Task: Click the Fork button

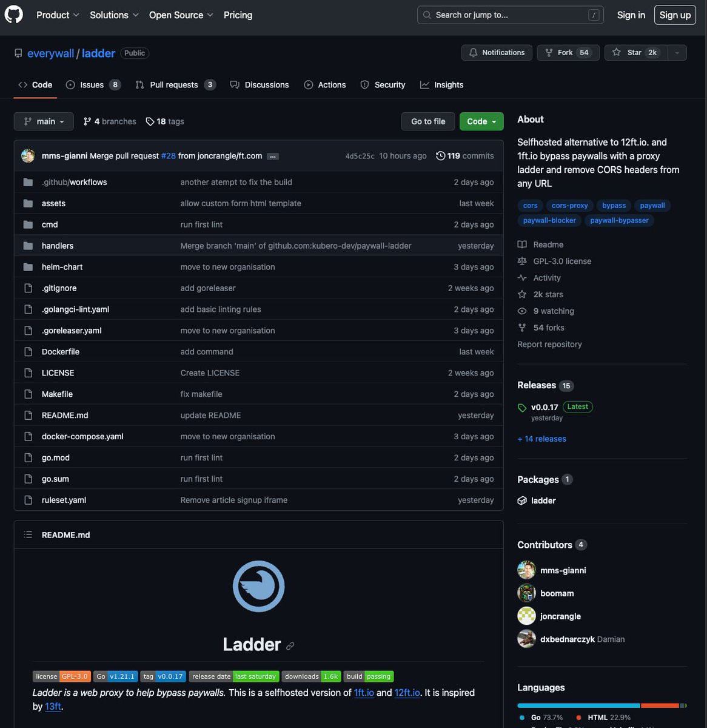Action: [568, 53]
